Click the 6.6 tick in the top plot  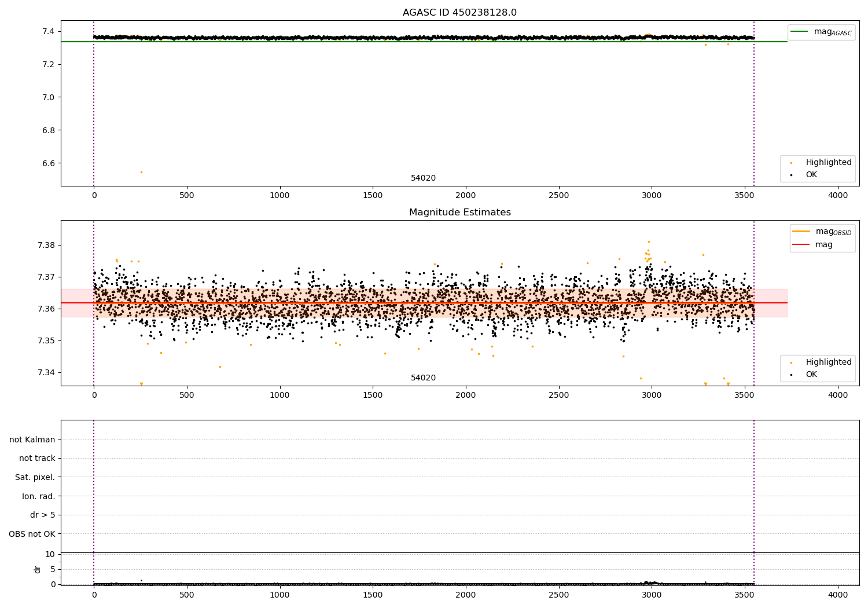point(49,163)
